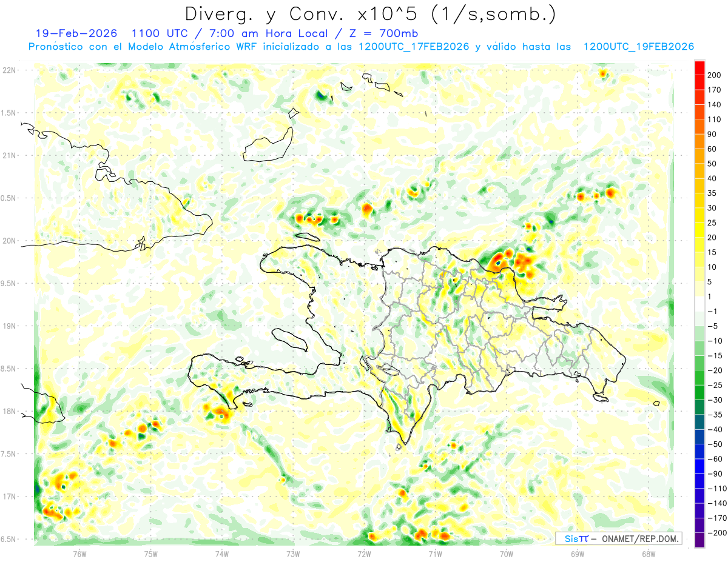Click the 20N latitude label
The width and height of the screenshot is (728, 562).
coord(9,241)
